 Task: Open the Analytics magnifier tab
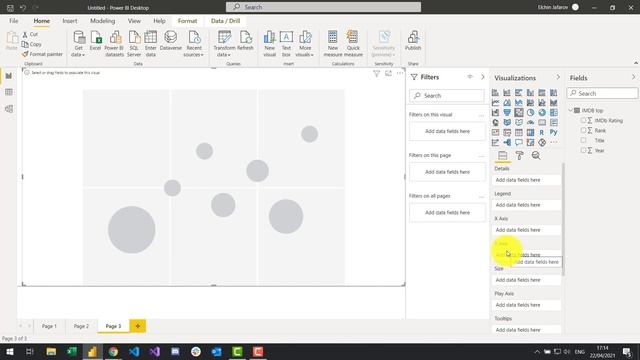click(x=536, y=156)
